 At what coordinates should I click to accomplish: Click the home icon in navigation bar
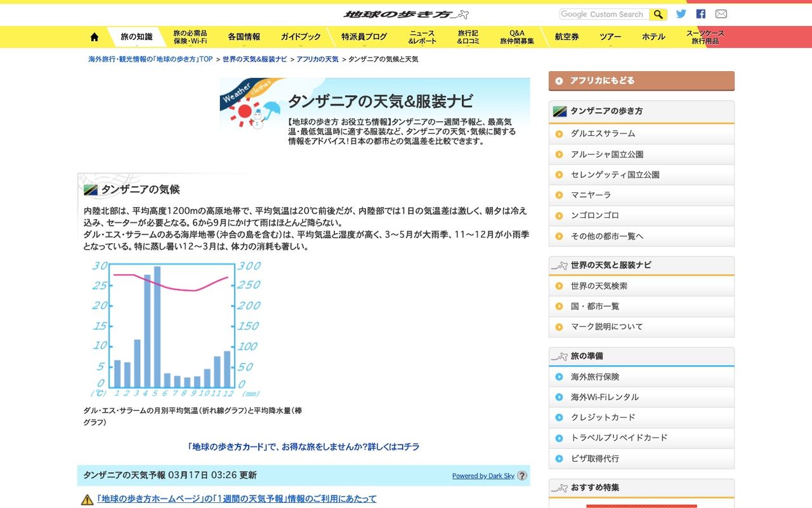(95, 37)
